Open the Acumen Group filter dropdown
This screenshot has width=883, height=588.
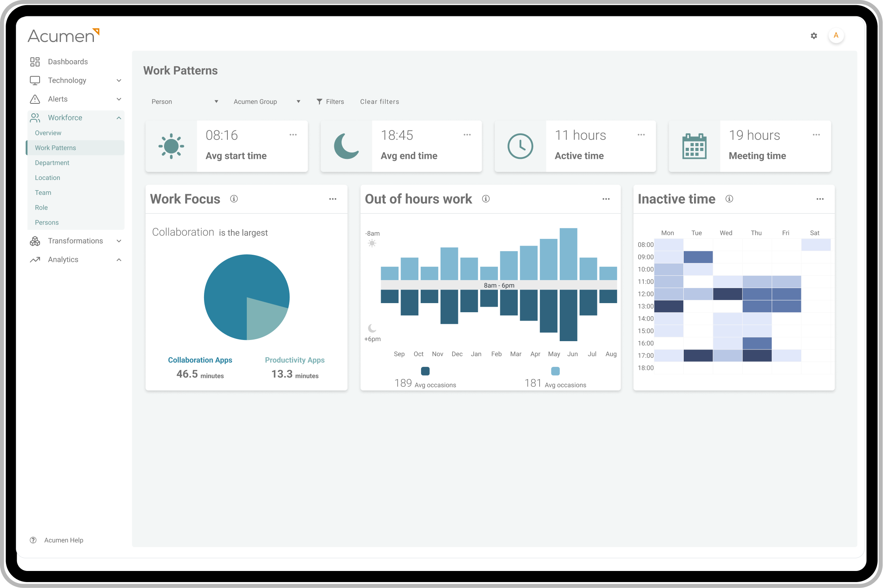[x=266, y=102]
